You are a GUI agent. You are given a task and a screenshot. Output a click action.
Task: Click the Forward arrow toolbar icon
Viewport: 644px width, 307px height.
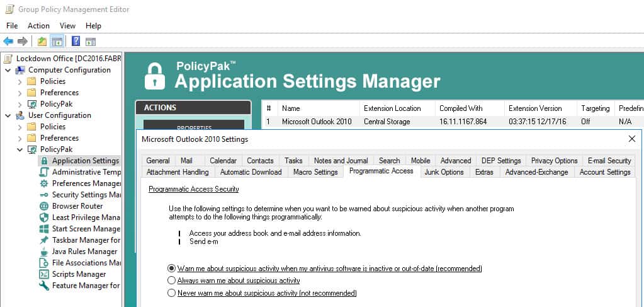click(23, 41)
